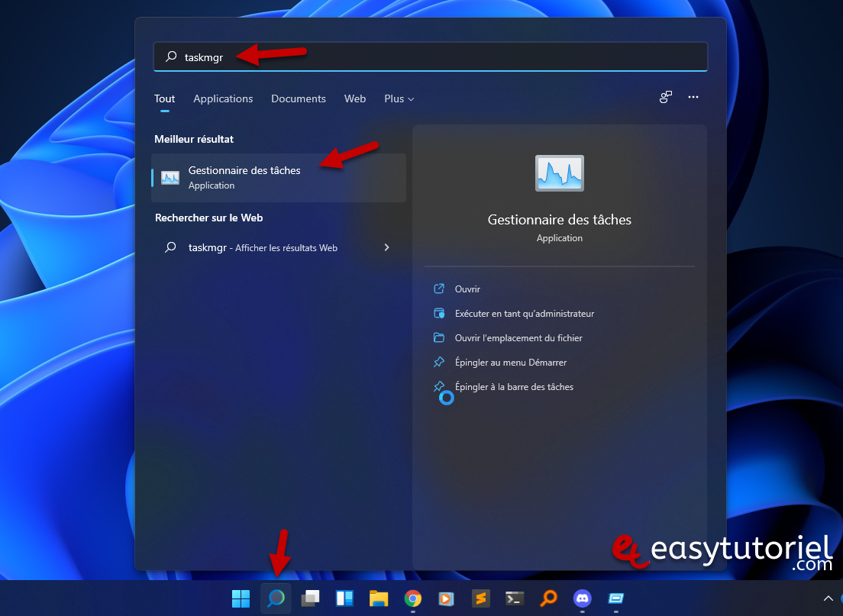Expand the Plus filter dropdown

point(399,99)
